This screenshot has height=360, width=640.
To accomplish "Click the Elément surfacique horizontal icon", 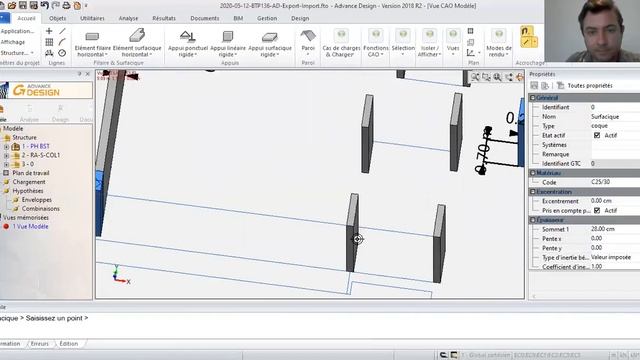I will (x=137, y=36).
